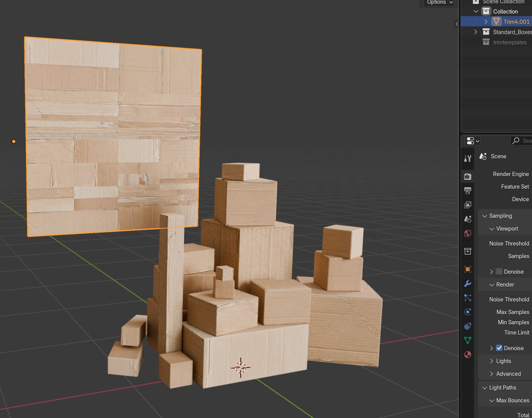This screenshot has width=532, height=418.
Task: Click the Feature Set label
Action: 515,187
